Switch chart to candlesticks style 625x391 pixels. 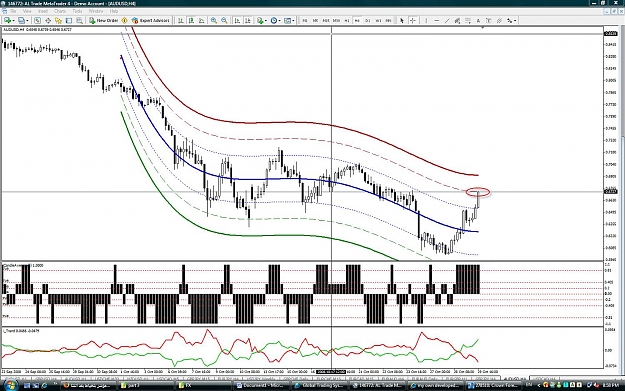click(x=191, y=20)
